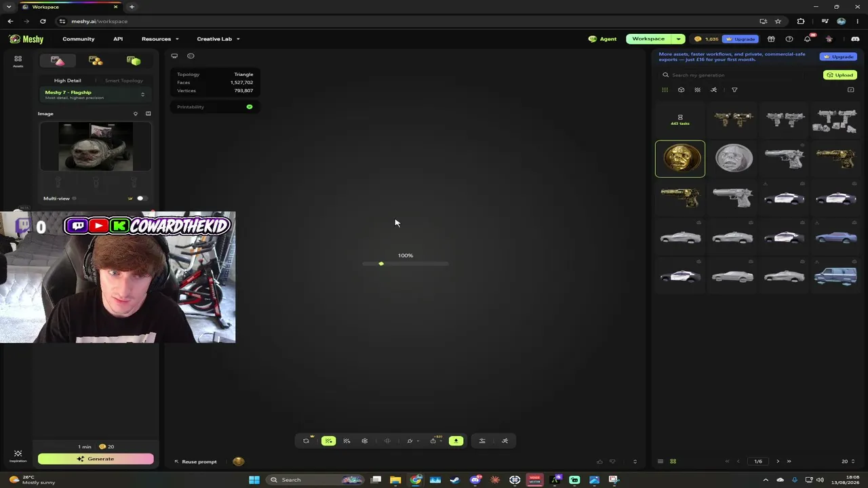Viewport: 868px width, 488px height.
Task: Open the funnel filter in generations panel
Action: [734, 90]
